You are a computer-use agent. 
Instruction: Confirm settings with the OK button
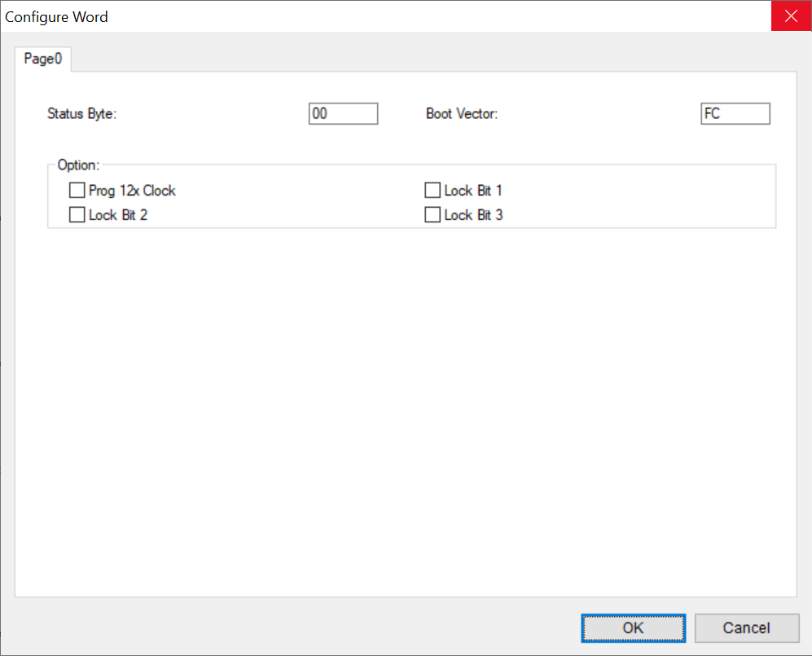click(x=634, y=628)
